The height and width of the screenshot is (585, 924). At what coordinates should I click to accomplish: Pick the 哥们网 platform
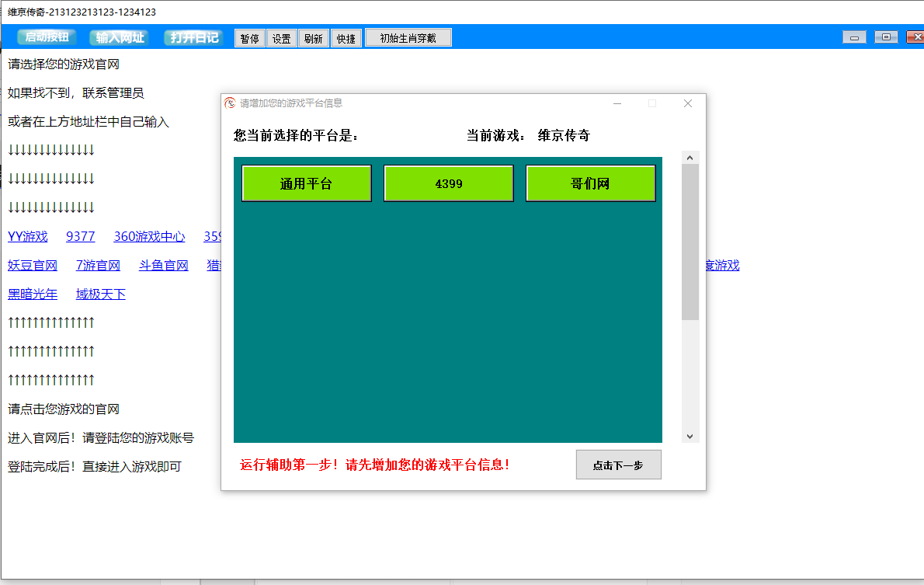(x=590, y=183)
